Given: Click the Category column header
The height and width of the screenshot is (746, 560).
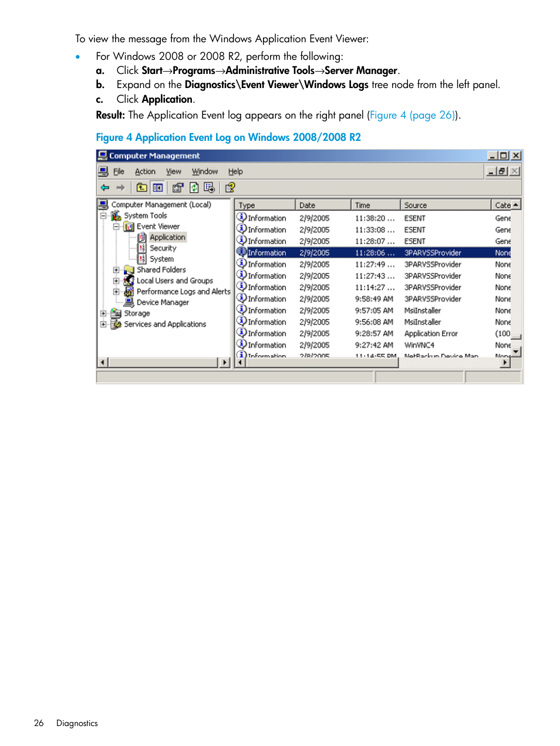Looking at the screenshot, I should [x=501, y=205].
